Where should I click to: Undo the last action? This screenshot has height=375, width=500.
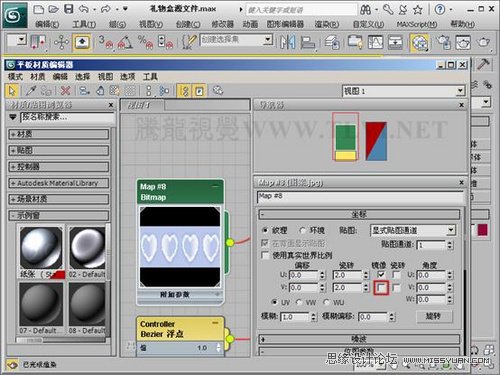point(83,9)
